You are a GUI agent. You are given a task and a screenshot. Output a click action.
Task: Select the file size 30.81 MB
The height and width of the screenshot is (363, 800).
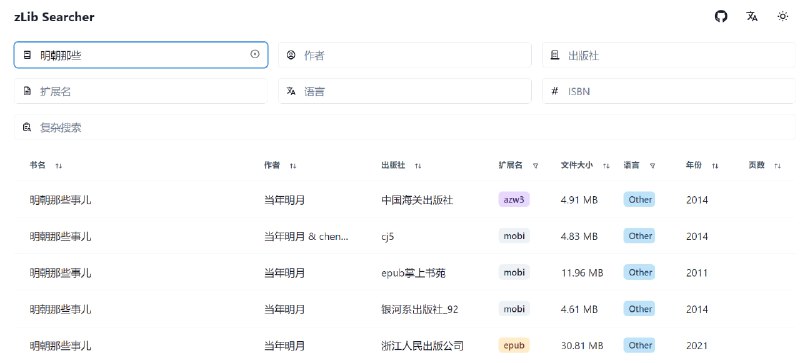pyautogui.click(x=582, y=346)
